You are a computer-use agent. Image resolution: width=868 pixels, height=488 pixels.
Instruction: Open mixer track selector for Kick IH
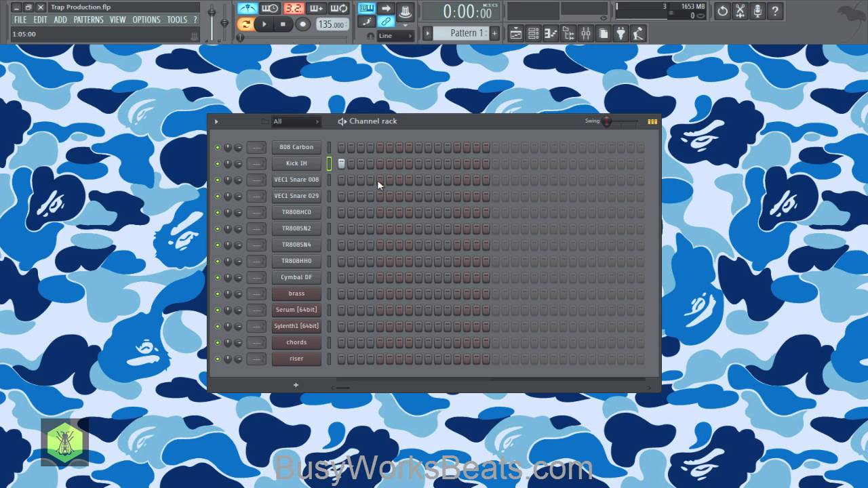[256, 163]
